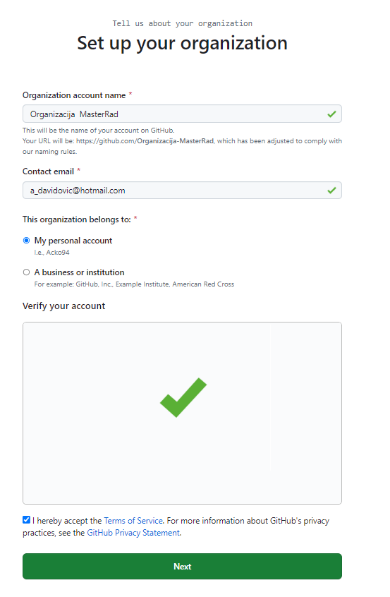This screenshot has width=390, height=597.
Task: Click the green Next button
Action: point(182,566)
